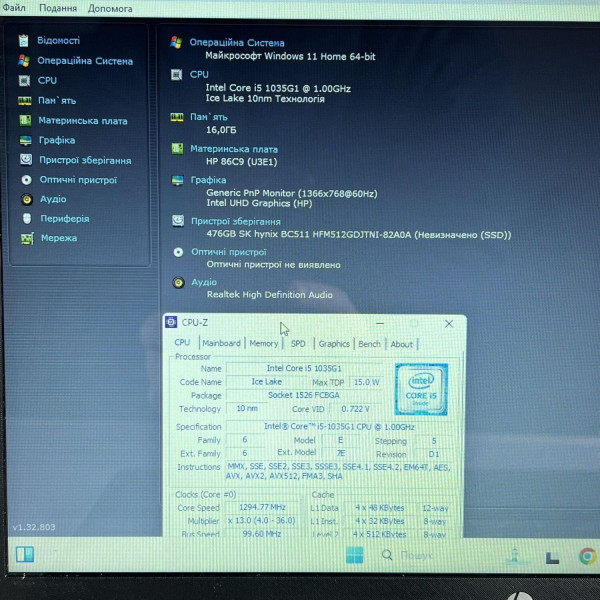Screen dimensions: 600x600
Task: Select Відомості in the sidebar
Action: pos(59,40)
